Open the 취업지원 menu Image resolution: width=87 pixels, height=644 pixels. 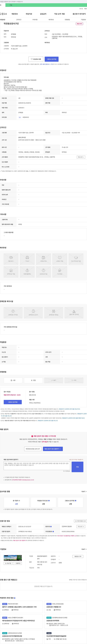point(29,14)
